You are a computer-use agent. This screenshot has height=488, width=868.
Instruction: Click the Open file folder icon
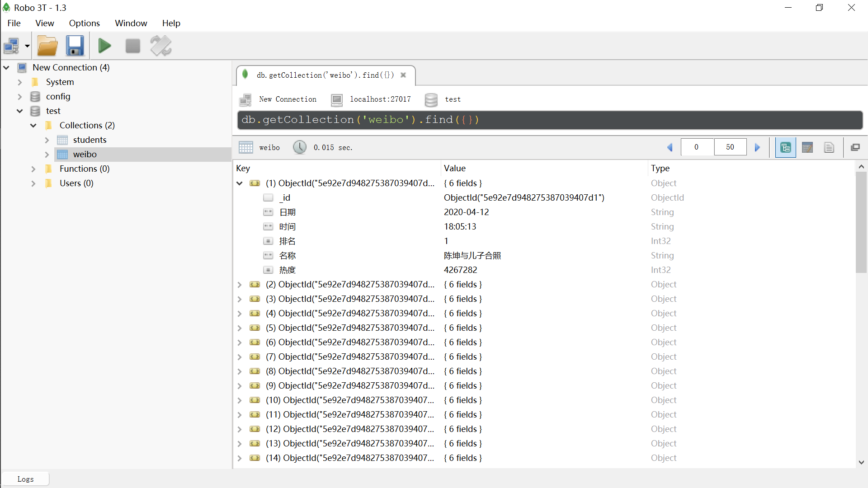point(47,46)
